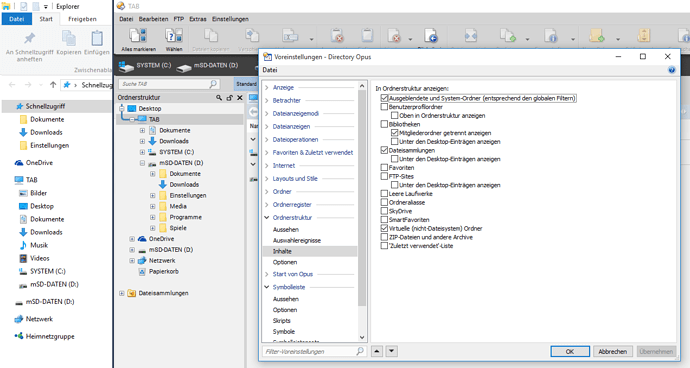This screenshot has height=368, width=690.
Task: Expand the Media folder in tree
Action: pyautogui.click(x=153, y=206)
